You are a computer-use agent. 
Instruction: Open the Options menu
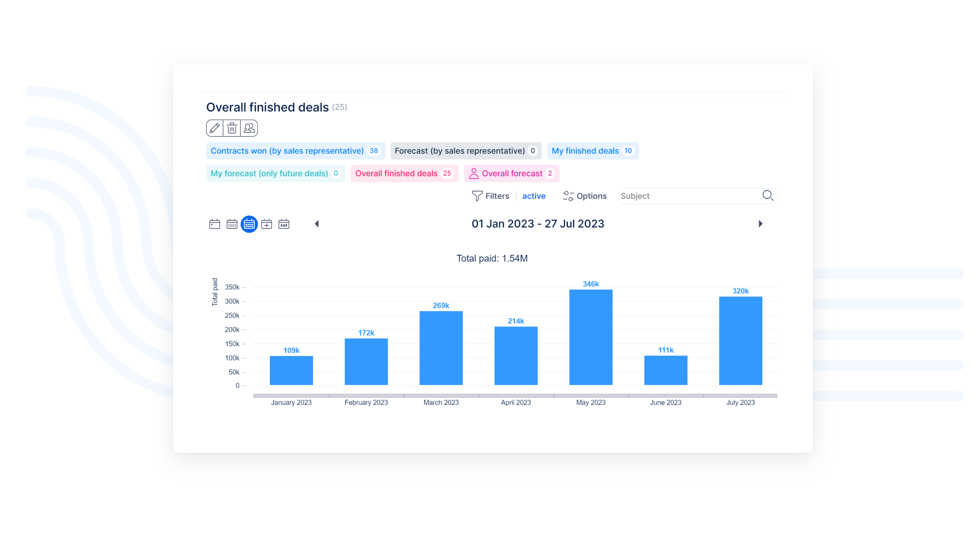point(585,196)
